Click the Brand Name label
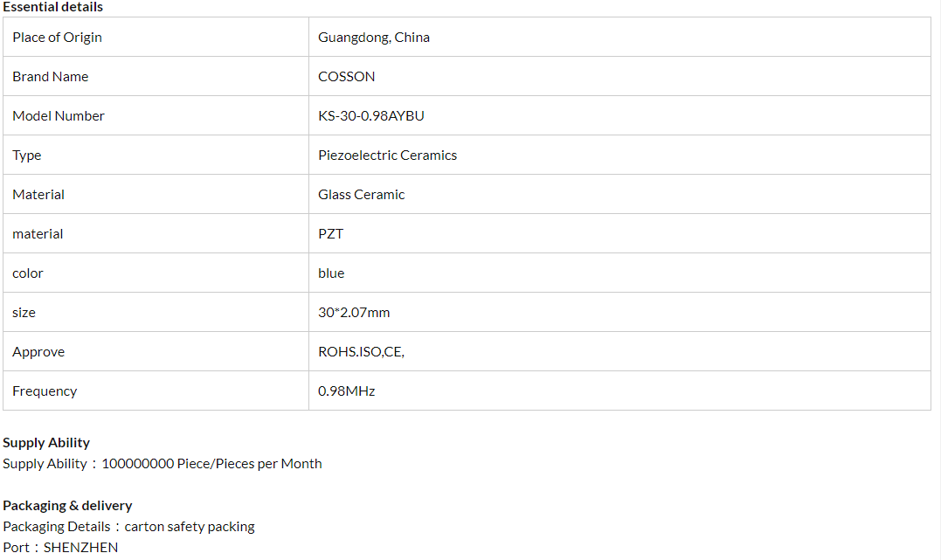This screenshot has height=560, width=941. pos(50,77)
